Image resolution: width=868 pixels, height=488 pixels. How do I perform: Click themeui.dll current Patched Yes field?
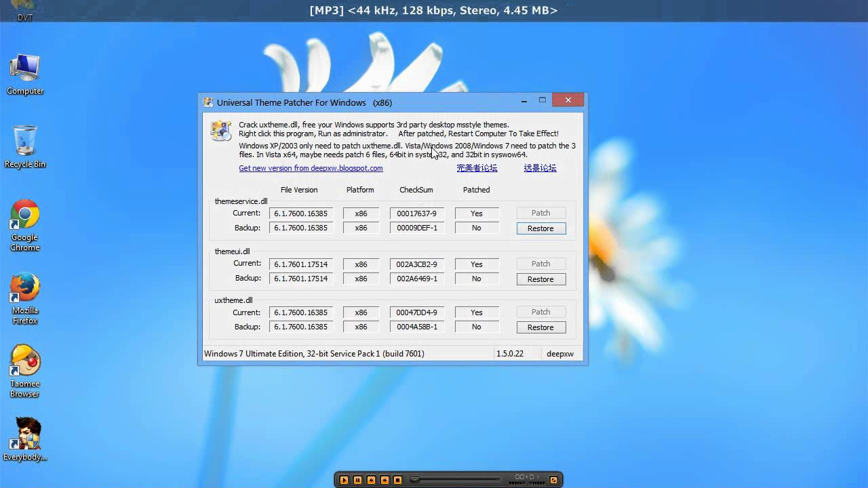(x=477, y=264)
